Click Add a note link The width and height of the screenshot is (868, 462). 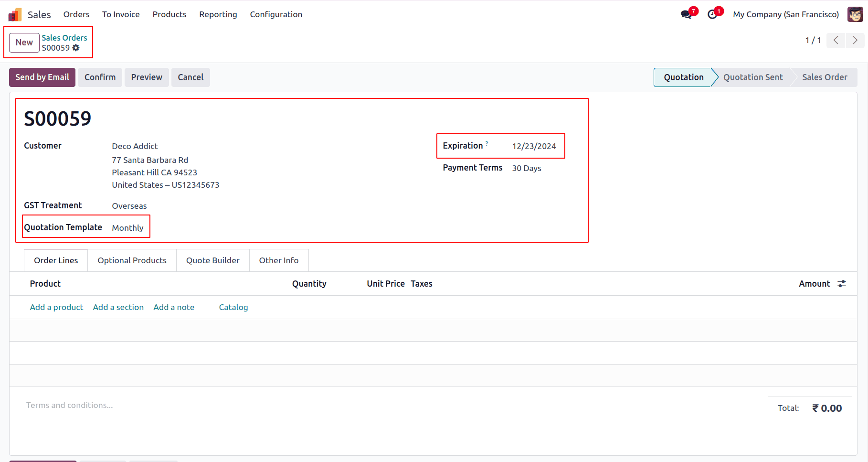click(x=174, y=307)
